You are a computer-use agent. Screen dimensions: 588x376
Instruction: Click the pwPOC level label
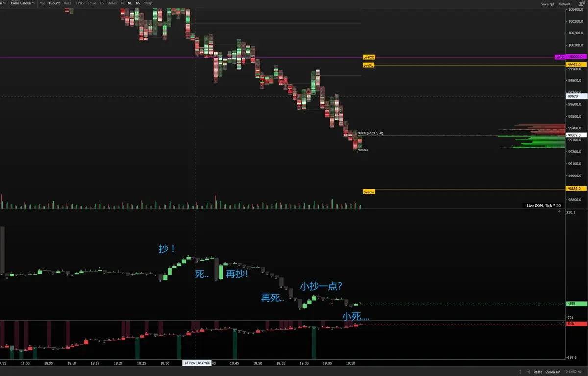click(369, 57)
